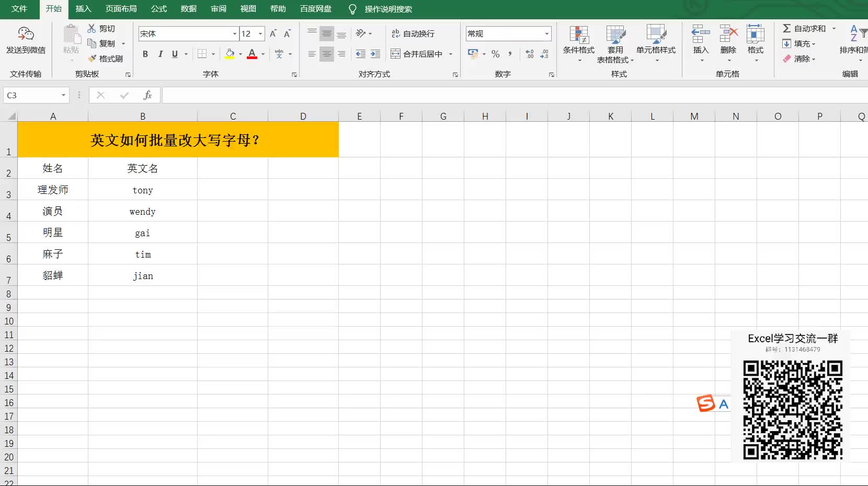Apply percent style
The image size is (868, 486).
496,54
